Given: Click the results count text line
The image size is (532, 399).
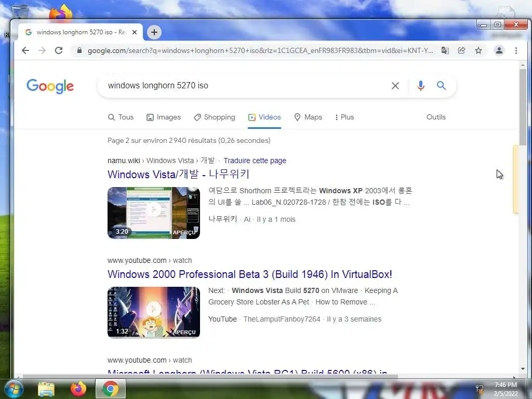Looking at the screenshot, I should coord(189,140).
